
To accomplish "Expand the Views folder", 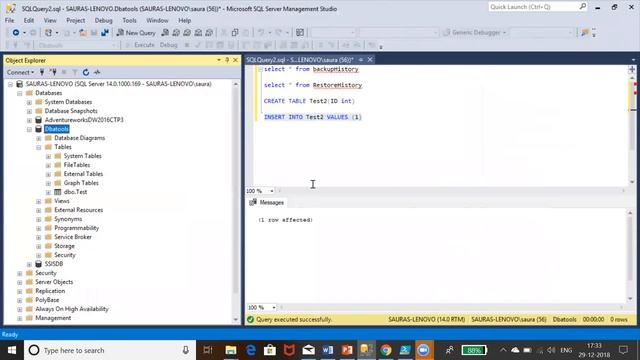I will point(39,201).
